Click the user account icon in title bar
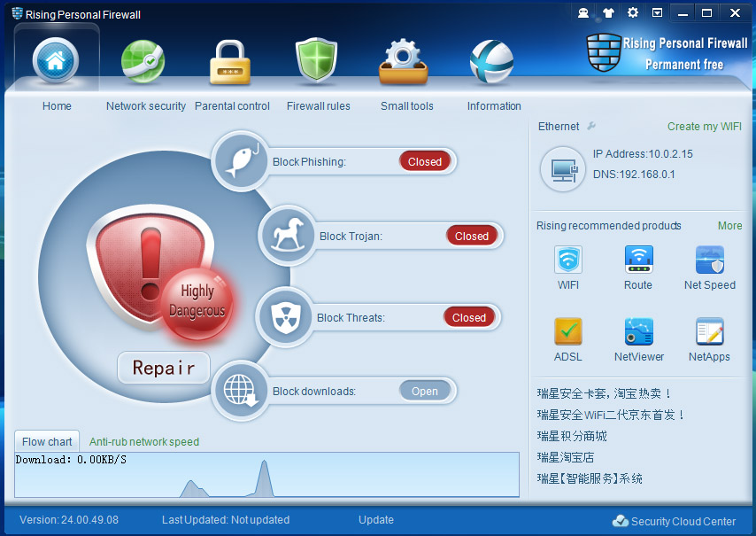 (x=583, y=13)
